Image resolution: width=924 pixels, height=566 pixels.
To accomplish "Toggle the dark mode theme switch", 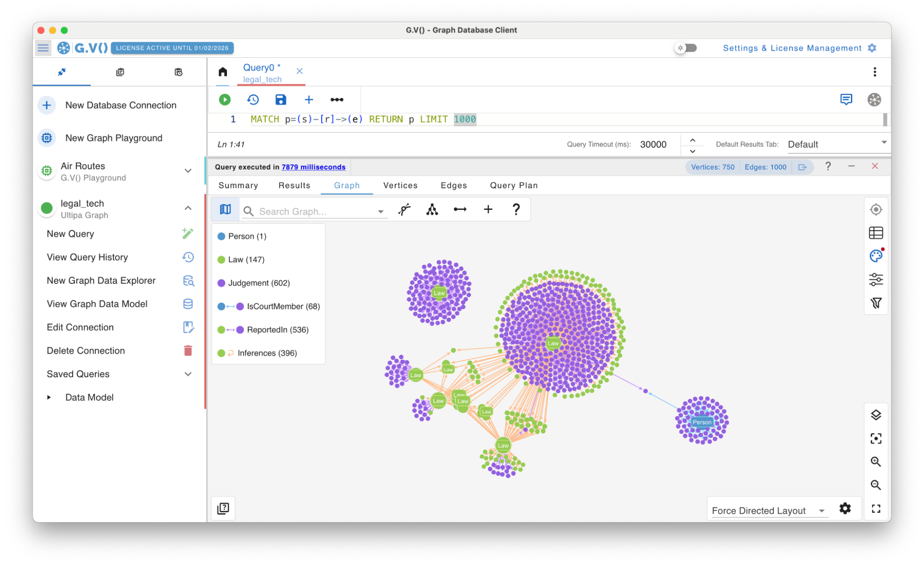I will coord(686,48).
